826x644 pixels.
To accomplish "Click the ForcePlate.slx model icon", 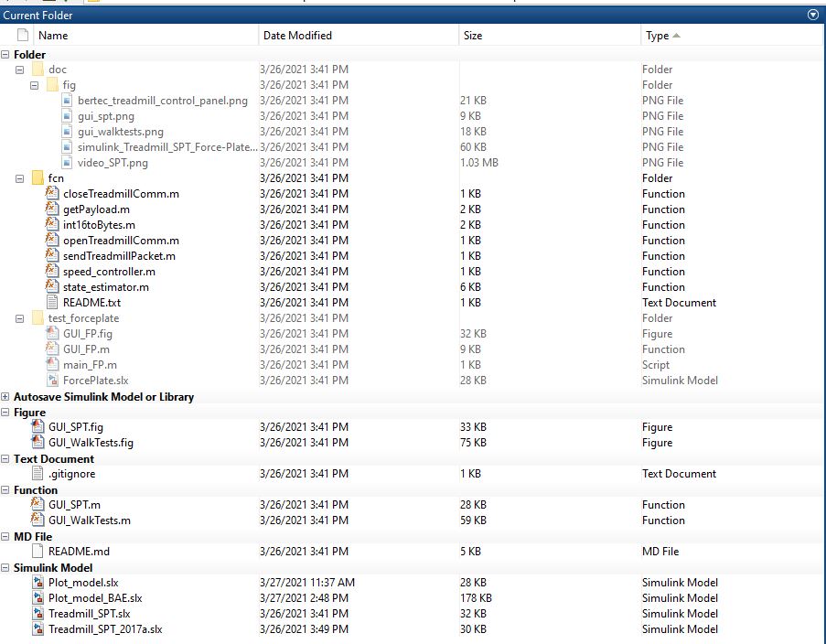I will 52,380.
